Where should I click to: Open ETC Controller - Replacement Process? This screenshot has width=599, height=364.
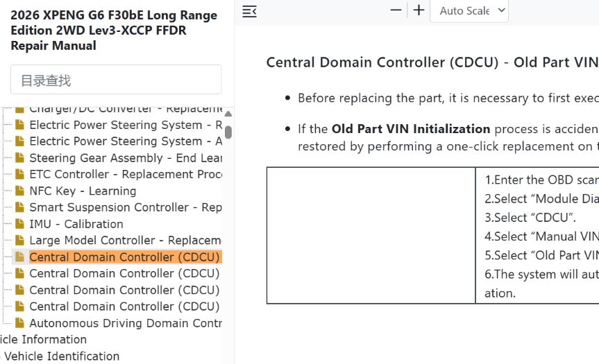[126, 174]
